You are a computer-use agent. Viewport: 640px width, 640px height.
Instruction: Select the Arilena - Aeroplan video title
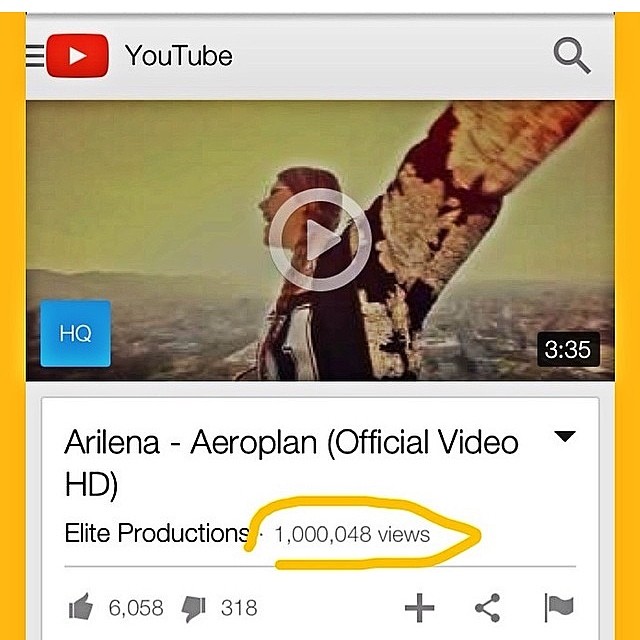coord(291,463)
